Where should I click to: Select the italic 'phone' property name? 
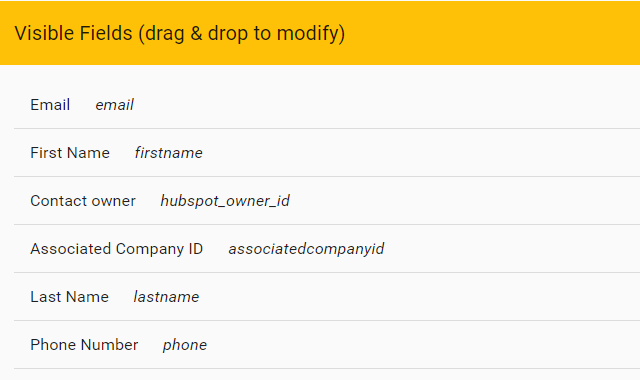click(184, 345)
